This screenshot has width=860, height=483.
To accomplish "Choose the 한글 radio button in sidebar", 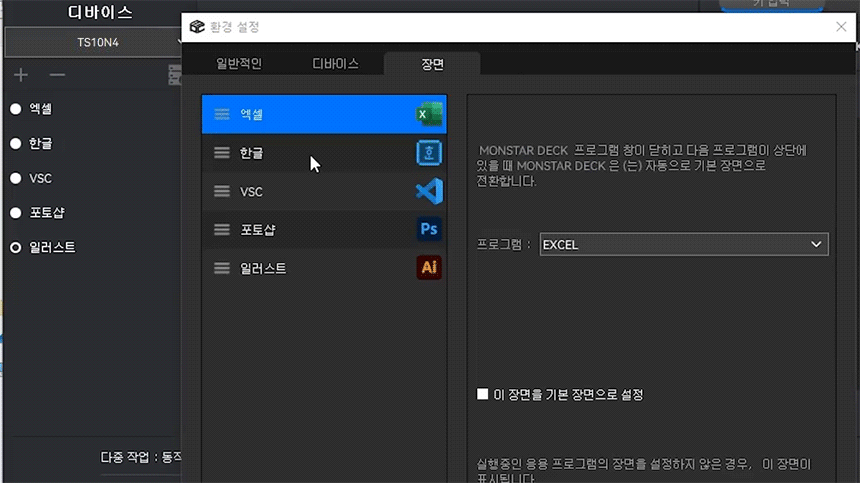I will tap(16, 144).
